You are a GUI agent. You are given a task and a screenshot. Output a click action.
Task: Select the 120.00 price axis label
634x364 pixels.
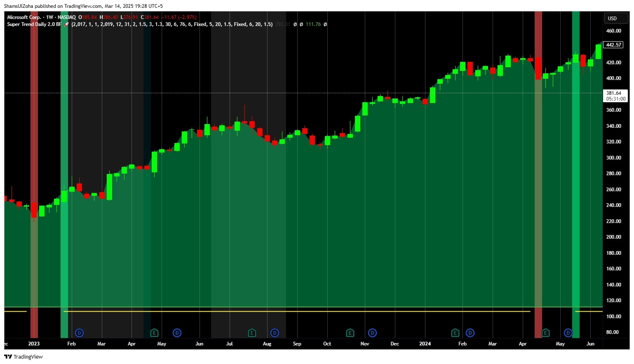click(613, 301)
